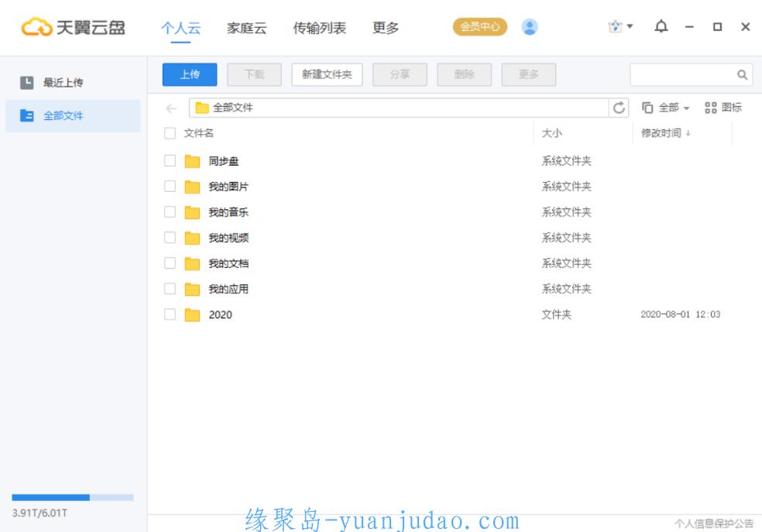This screenshot has height=532, width=762.
Task: Switch to the 家庭云 tab
Action: click(246, 28)
